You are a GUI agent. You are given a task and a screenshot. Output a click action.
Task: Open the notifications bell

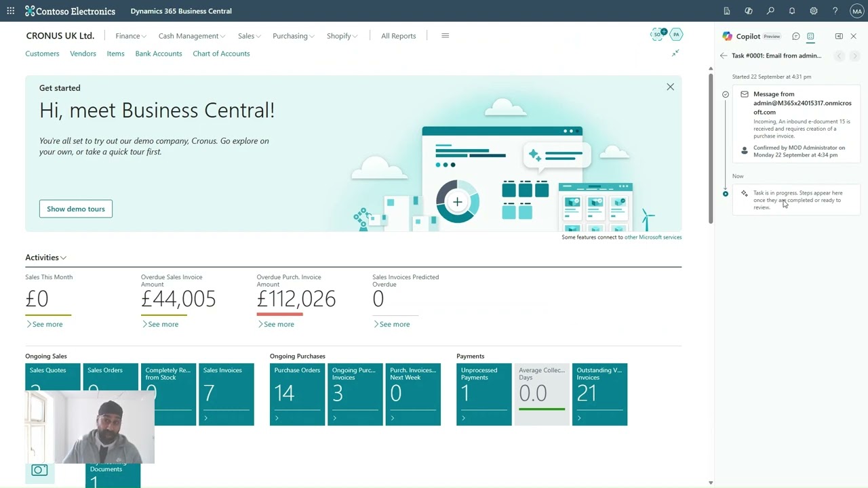click(x=792, y=11)
